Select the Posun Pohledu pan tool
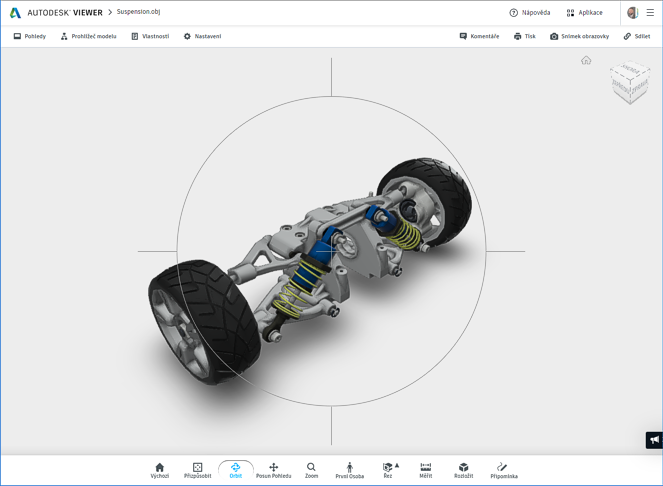Viewport: 663px width, 486px height. pos(274,470)
